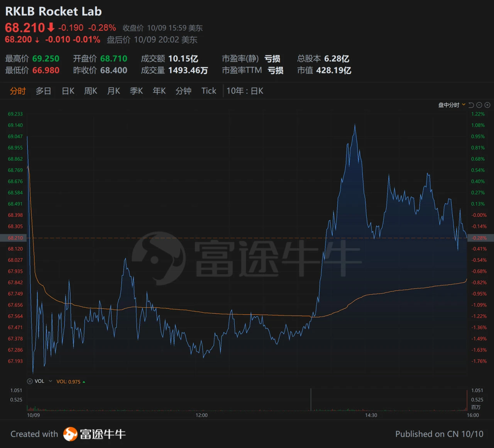Viewport: 494px width, 448px height.
Task: Click the 69.233 top price axis label
Action: click(x=15, y=114)
